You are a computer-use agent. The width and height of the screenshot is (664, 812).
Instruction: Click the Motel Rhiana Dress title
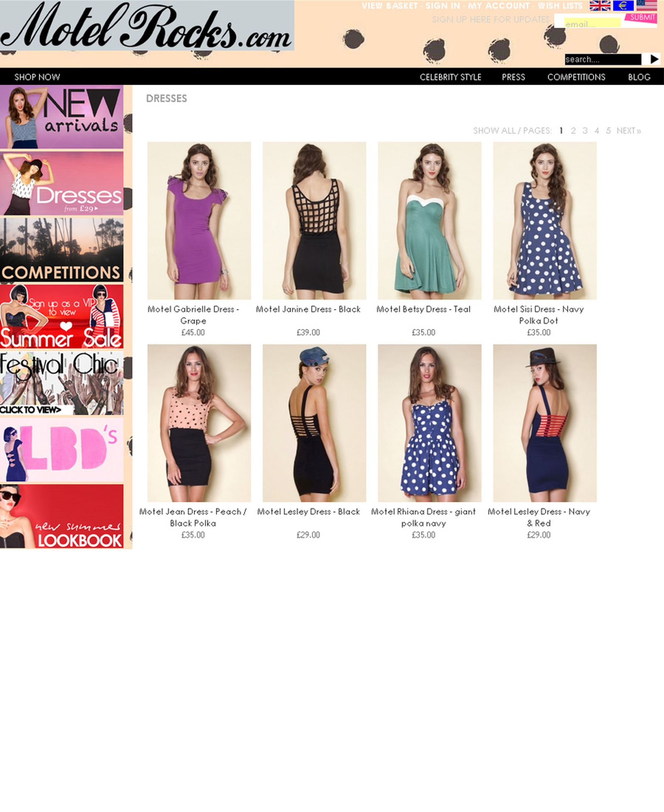pyautogui.click(x=423, y=517)
